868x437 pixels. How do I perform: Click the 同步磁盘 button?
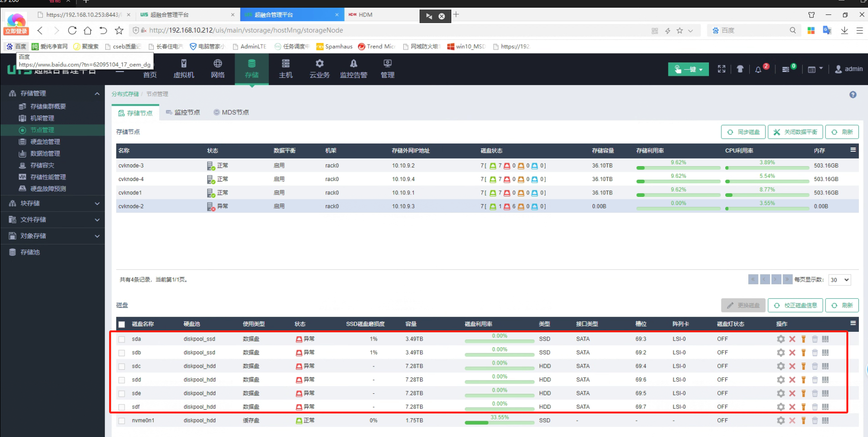[x=743, y=132]
